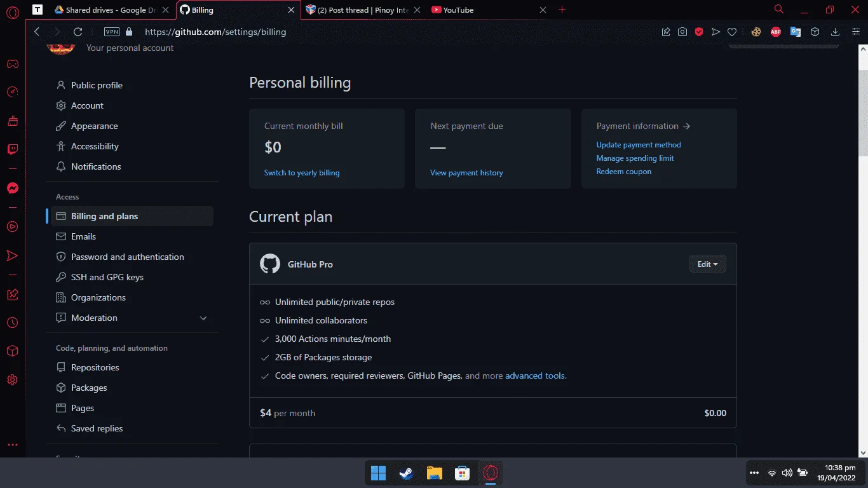This screenshot has width=868, height=488.
Task: Take a snapshot with the camera icon
Action: 682,32
